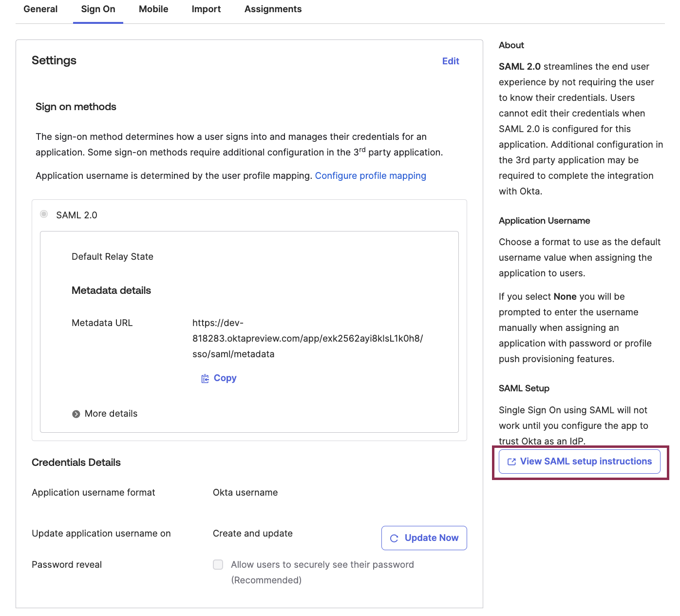Click the Metadata URL text
This screenshot has width=680, height=616.
[307, 338]
